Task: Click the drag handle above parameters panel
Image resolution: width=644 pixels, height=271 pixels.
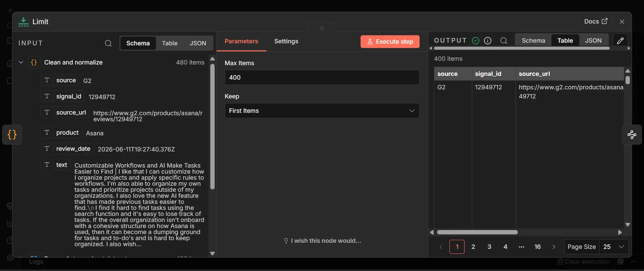Action: coord(322,28)
